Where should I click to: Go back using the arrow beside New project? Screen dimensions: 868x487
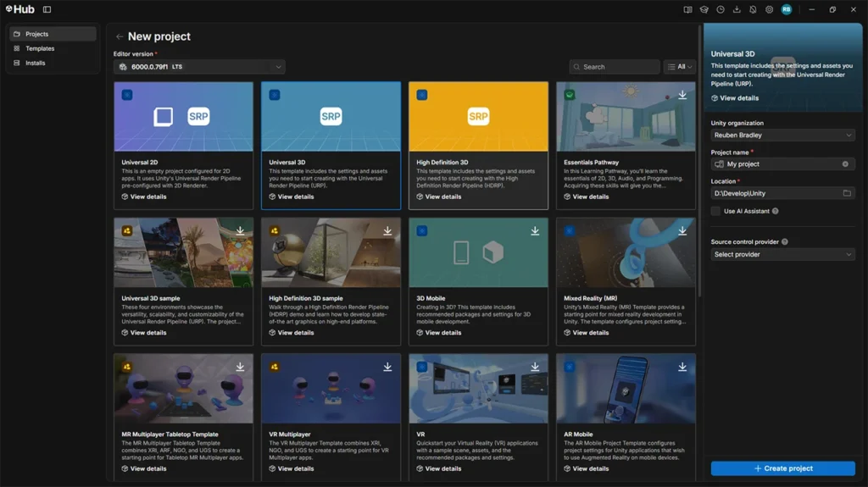tap(120, 36)
